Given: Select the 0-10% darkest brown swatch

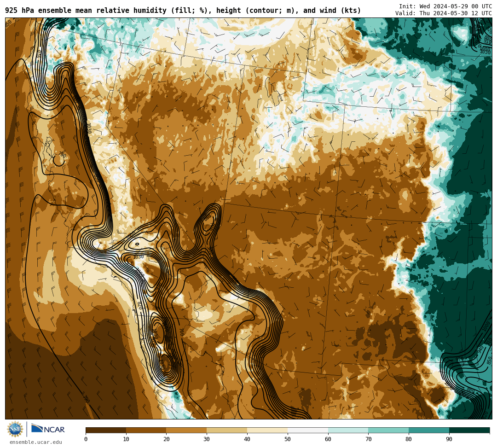Looking at the screenshot, I should [x=106, y=430].
